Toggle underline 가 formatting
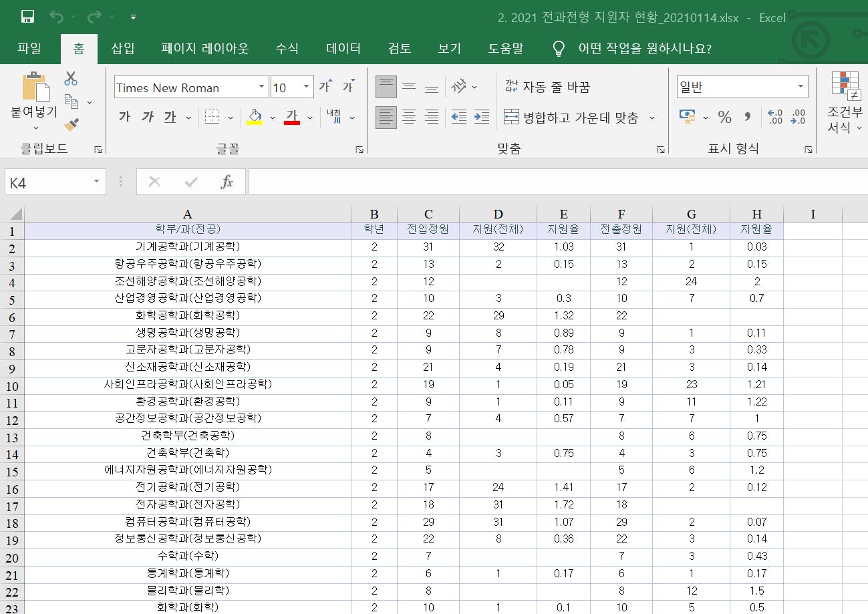The width and height of the screenshot is (868, 614). tap(170, 117)
